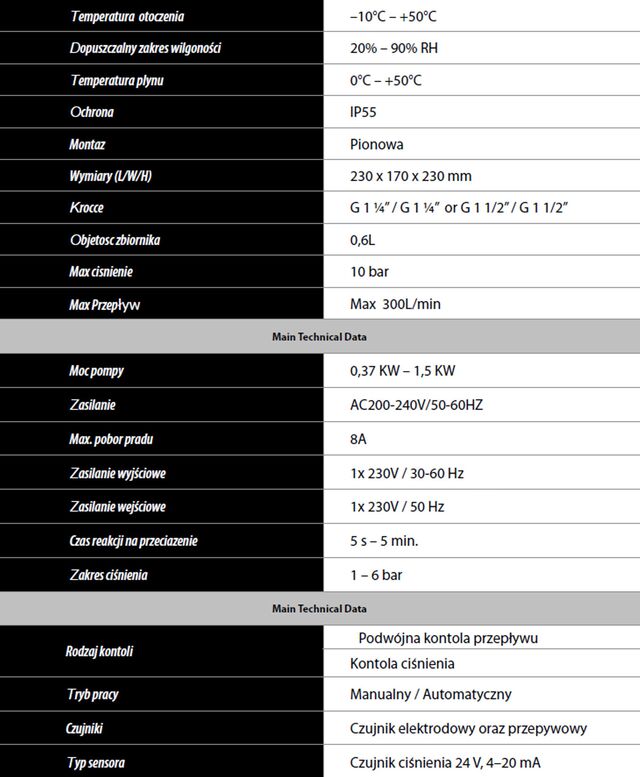The height and width of the screenshot is (777, 640).
Task: Click the 'Temperatura płynu' row label
Action: pos(116,81)
